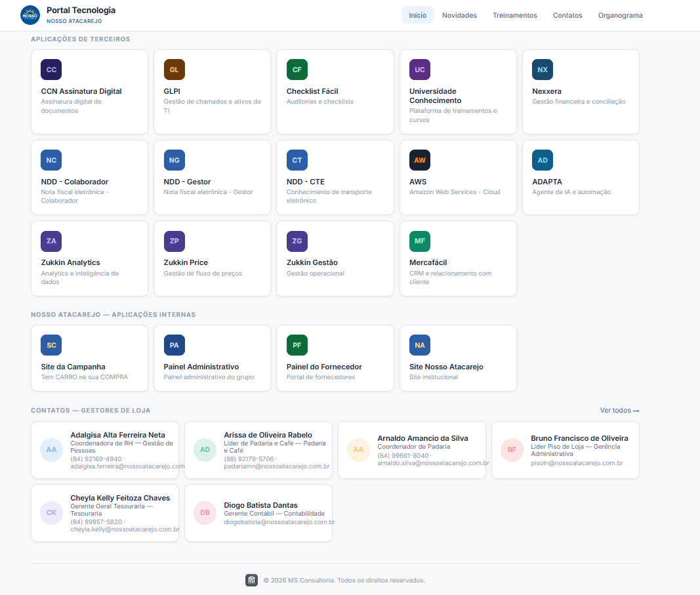
Task: Select the CF Checklist Fácil icon
Action: pos(297,70)
